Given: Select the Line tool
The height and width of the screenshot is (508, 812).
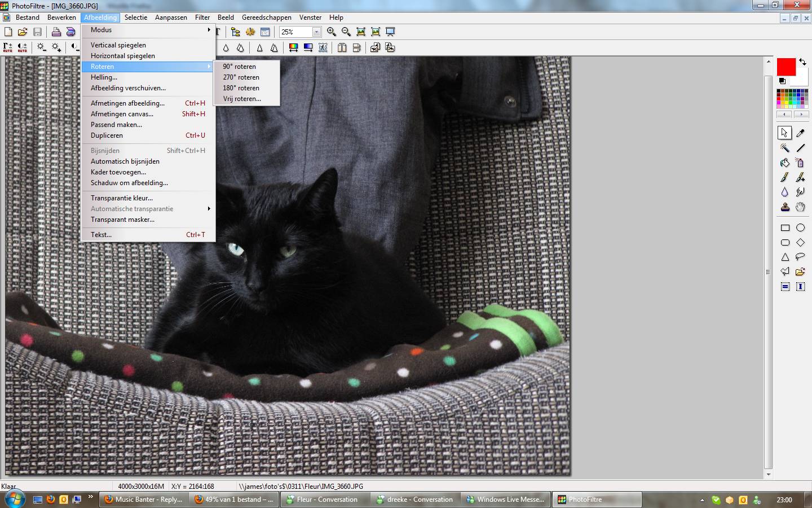Looking at the screenshot, I should tap(800, 148).
